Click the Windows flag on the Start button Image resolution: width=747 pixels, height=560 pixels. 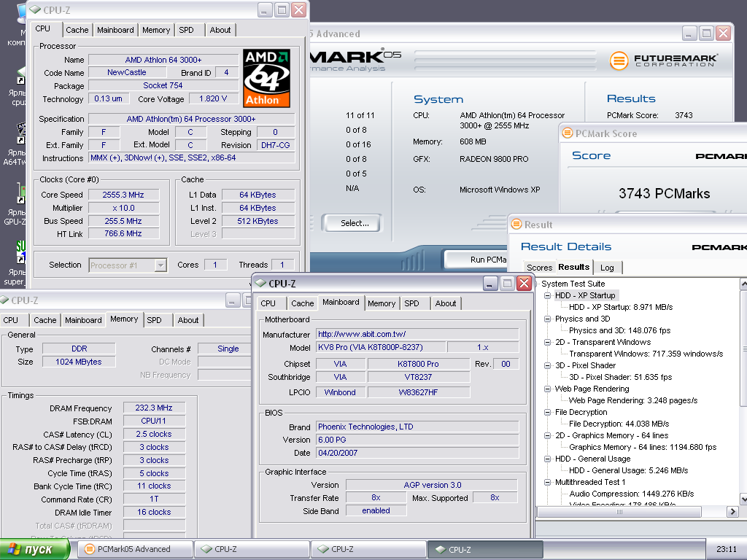pos(15,549)
